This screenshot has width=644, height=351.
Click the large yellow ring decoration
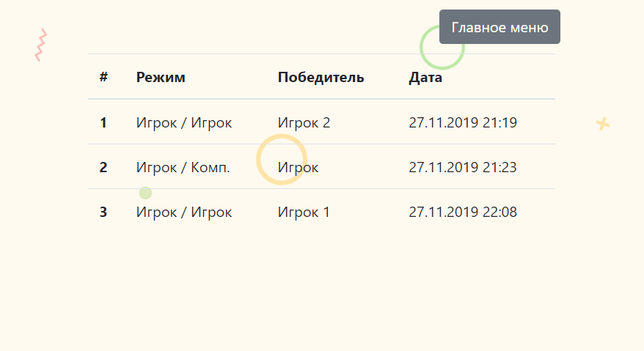click(282, 159)
